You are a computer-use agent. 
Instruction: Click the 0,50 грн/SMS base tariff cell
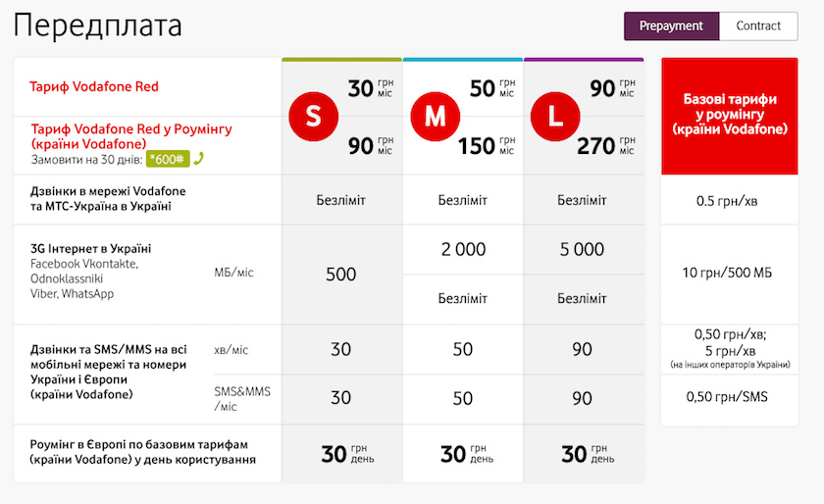727,397
